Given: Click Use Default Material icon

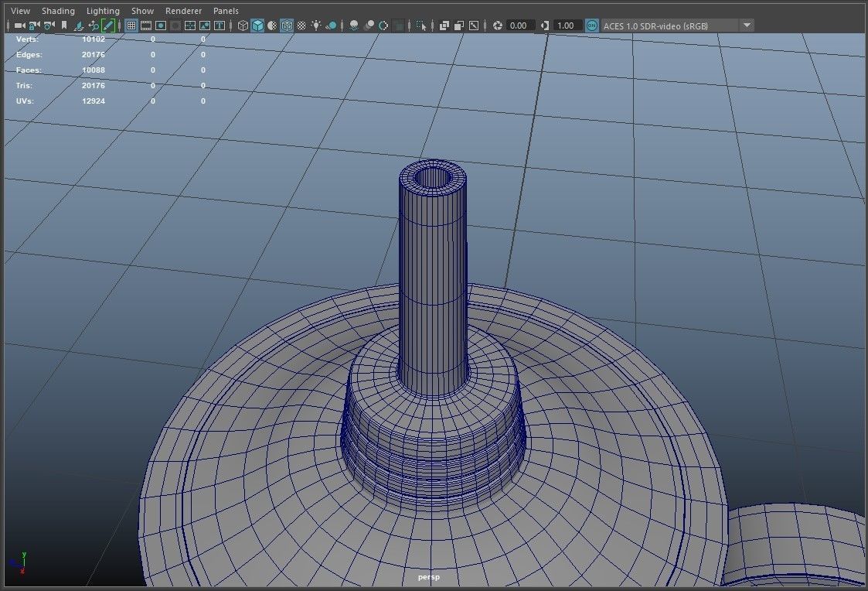Looking at the screenshot, I should [272, 26].
